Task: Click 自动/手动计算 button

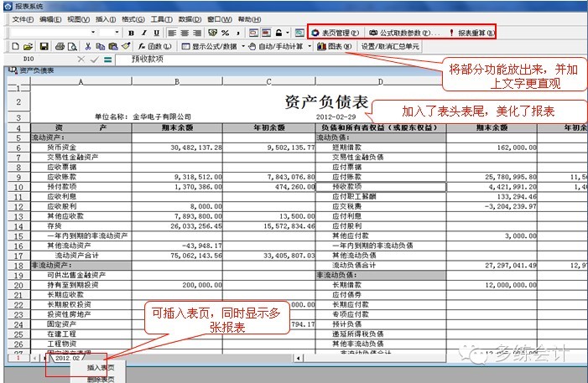Action: pyautogui.click(x=276, y=46)
